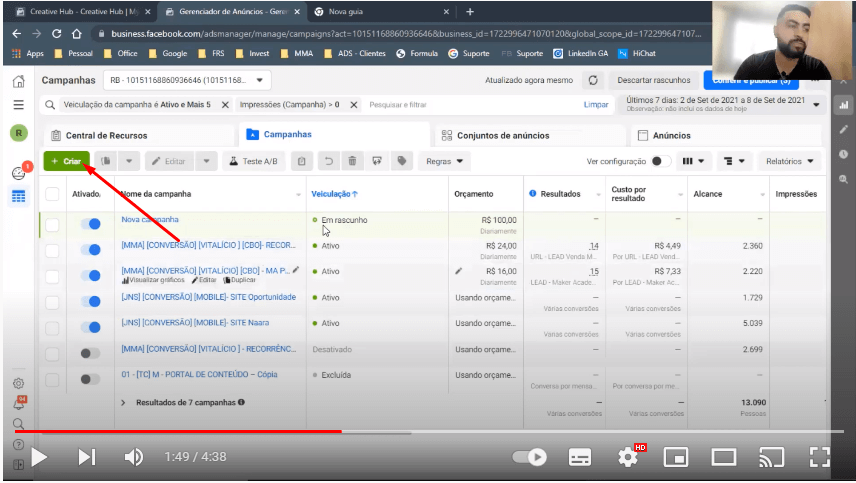This screenshot has width=856, height=483.
Task: Open notifications bell in sidebar
Action: point(19,404)
